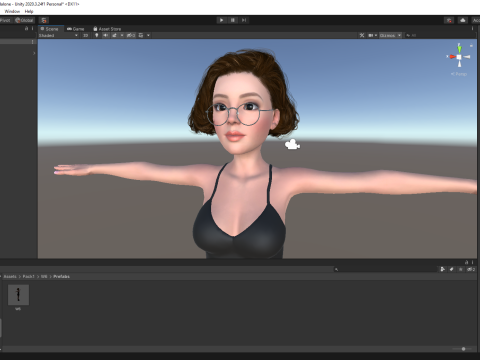This screenshot has height=360, width=480.
Task: Click the red X axis gizmo cone
Action: coord(452,57)
